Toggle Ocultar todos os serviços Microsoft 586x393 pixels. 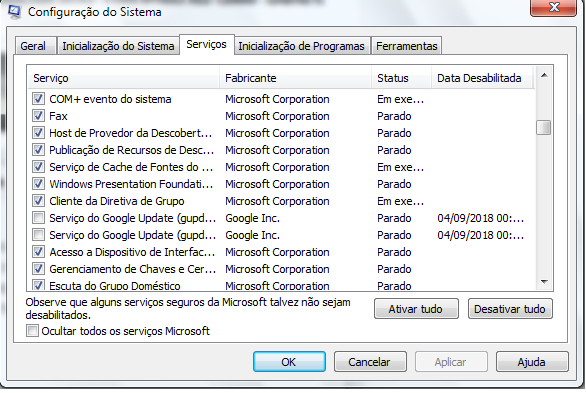pos(32,331)
